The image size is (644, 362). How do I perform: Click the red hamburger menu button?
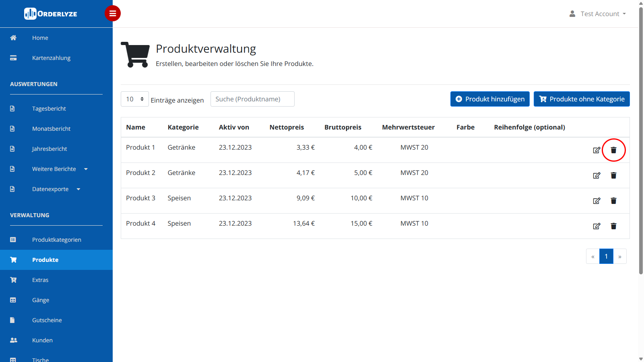[113, 13]
